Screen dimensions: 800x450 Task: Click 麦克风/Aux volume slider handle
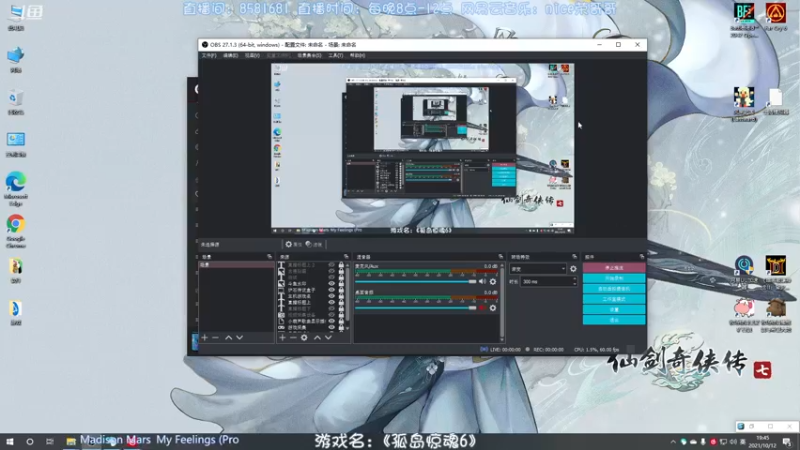472,282
